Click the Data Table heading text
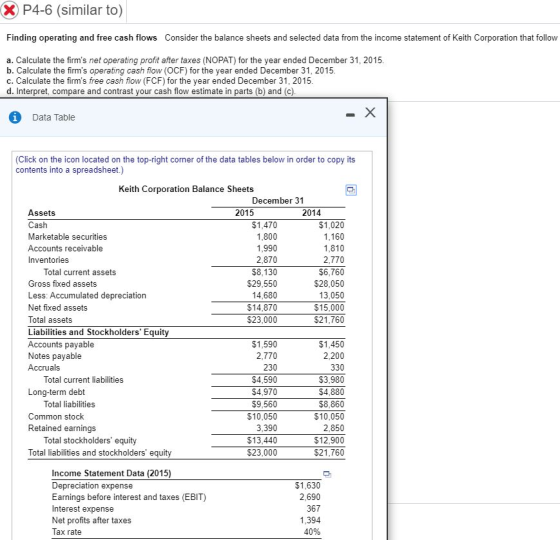The image size is (560, 540). tap(54, 118)
